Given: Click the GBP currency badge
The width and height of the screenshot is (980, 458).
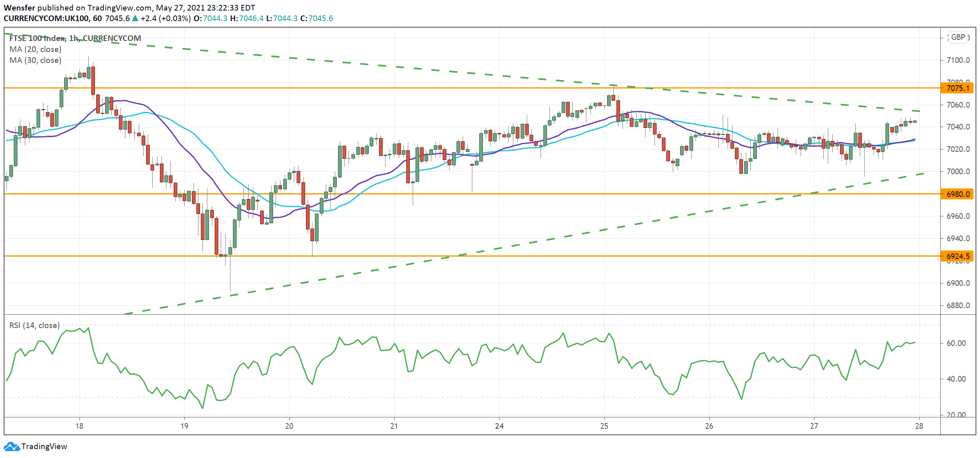Looking at the screenshot, I should (x=958, y=37).
